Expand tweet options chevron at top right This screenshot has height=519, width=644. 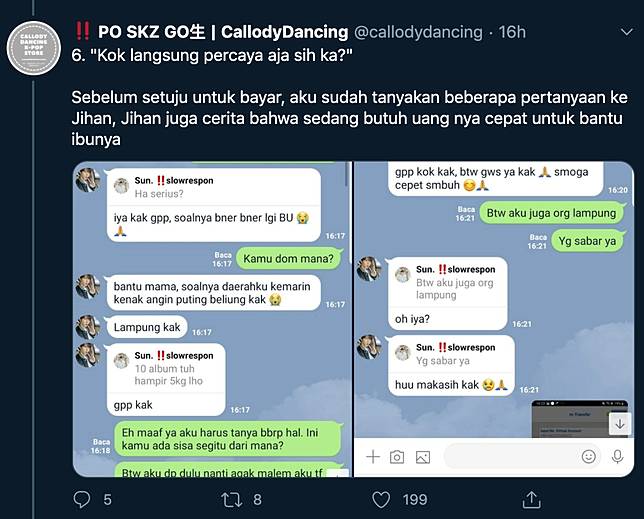pyautogui.click(x=627, y=32)
